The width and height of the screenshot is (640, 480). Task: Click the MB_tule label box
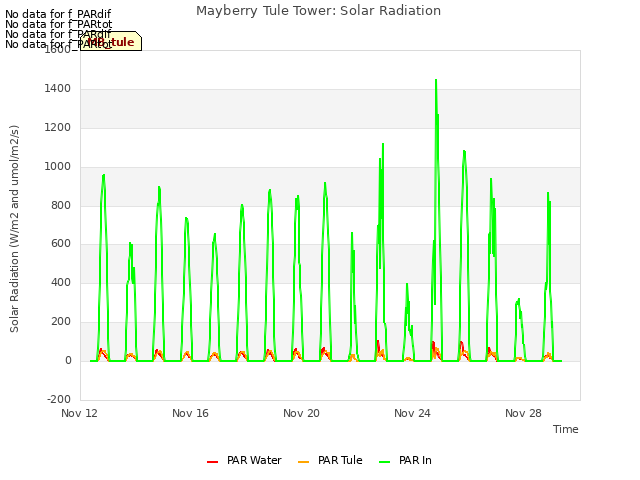(x=111, y=41)
